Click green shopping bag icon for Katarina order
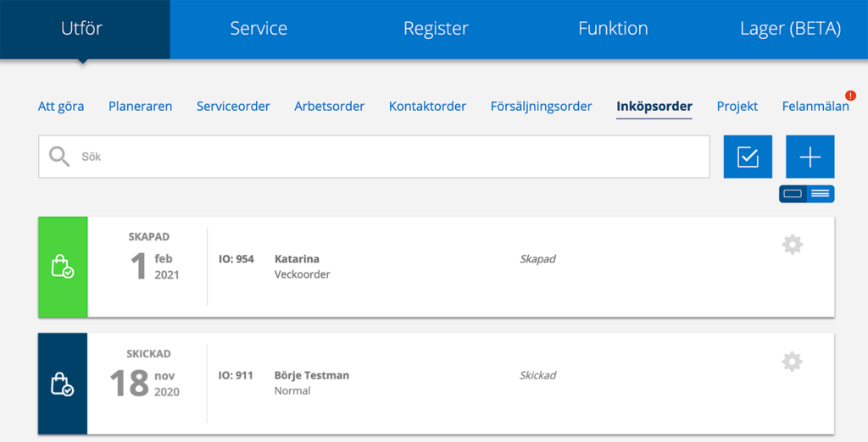 click(x=63, y=267)
